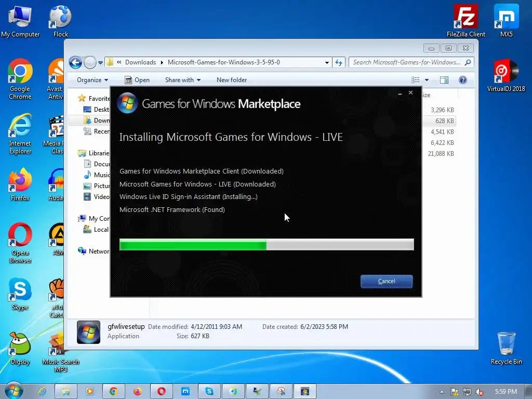This screenshot has width=532, height=399.
Task: Select the VirtualDJ 2018 desktop shortcut
Action: click(506, 76)
